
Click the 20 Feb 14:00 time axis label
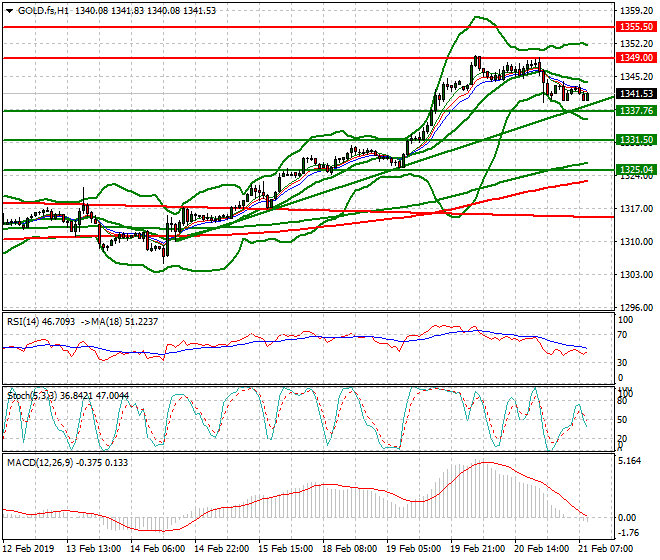tap(542, 549)
